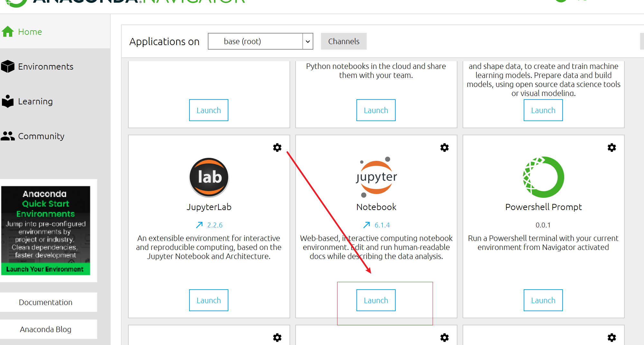Image resolution: width=644 pixels, height=345 pixels.
Task: Open the Home tab in sidebar
Action: click(55, 32)
